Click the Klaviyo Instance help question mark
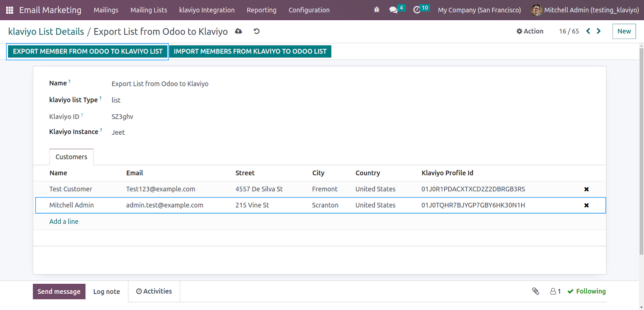Screen dimensions: 644x310 [x=101, y=130]
